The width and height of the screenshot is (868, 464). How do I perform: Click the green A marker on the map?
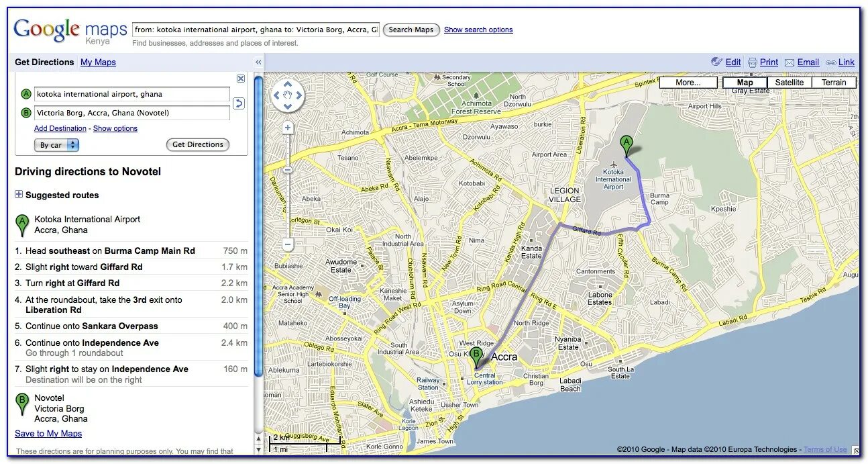[x=626, y=147]
